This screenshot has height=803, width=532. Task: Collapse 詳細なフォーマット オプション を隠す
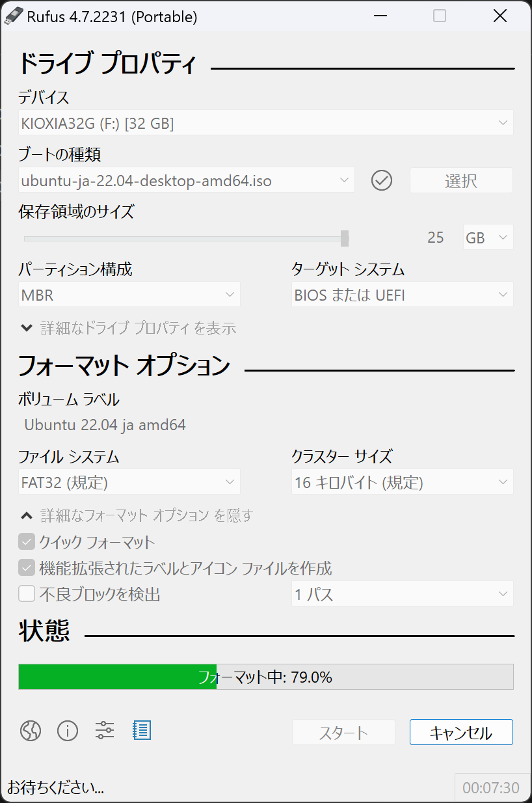(137, 515)
